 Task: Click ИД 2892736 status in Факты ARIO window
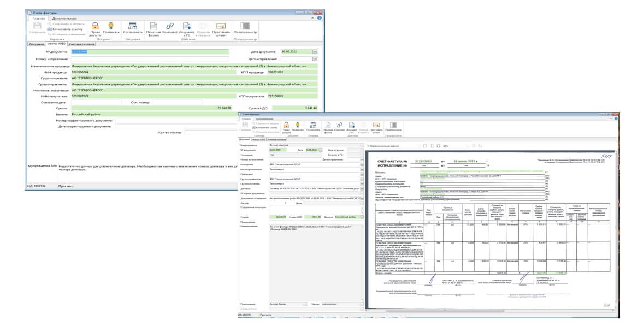[36, 186]
